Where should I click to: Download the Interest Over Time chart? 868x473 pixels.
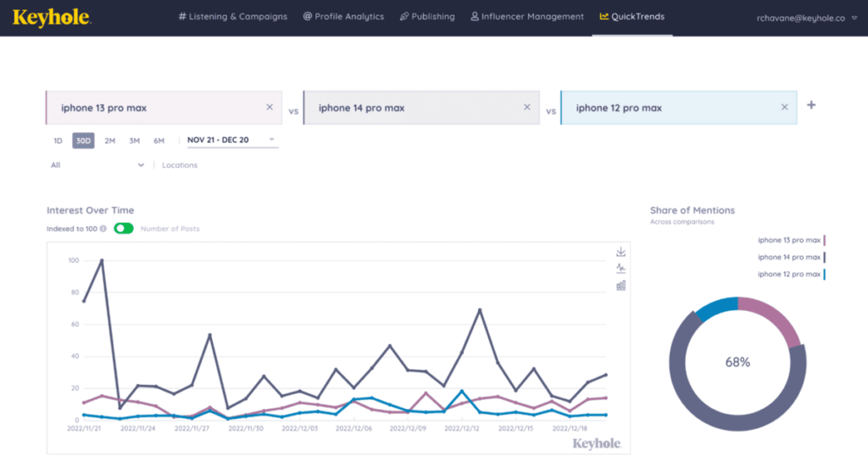tap(621, 252)
